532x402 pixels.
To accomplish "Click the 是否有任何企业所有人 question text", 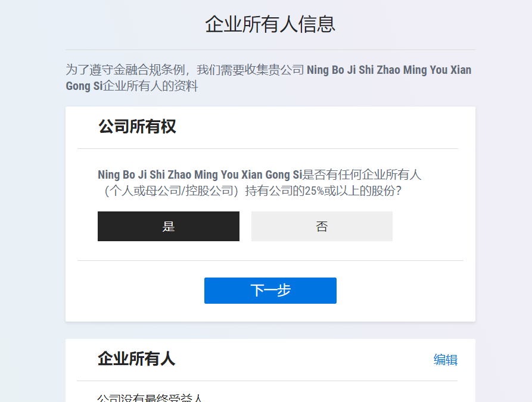I will (x=362, y=174).
